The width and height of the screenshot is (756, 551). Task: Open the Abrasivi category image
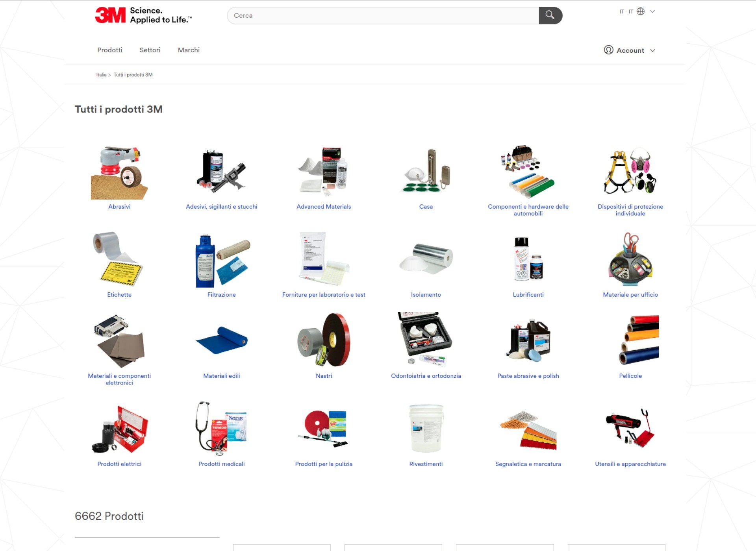pos(119,173)
